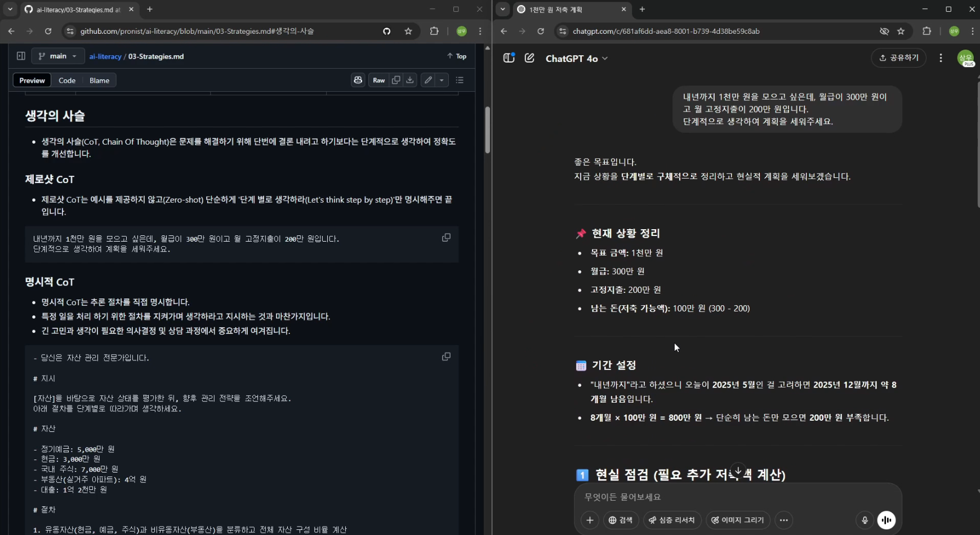Image resolution: width=980 pixels, height=535 pixels.
Task: Copy the 제로샷 CoT code block
Action: pyautogui.click(x=446, y=237)
